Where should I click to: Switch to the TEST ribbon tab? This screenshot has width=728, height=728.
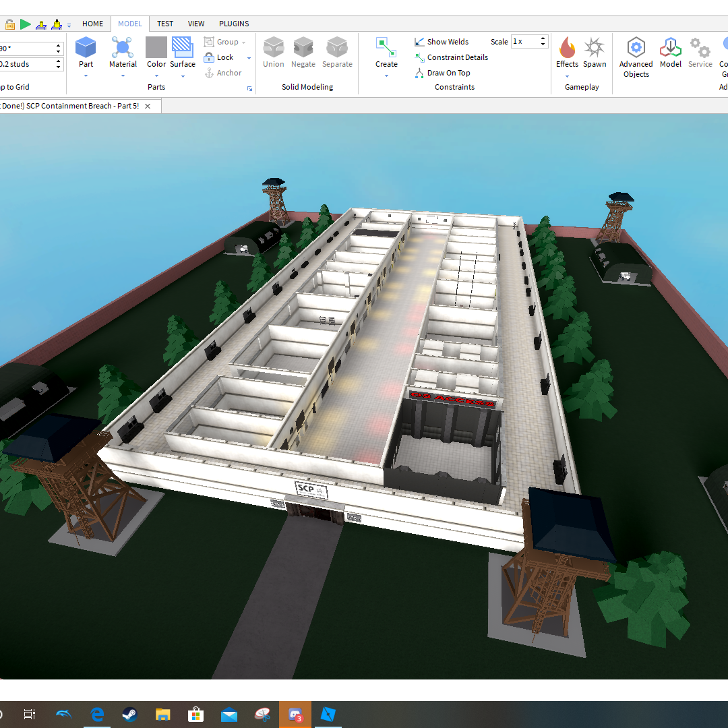coord(165,24)
